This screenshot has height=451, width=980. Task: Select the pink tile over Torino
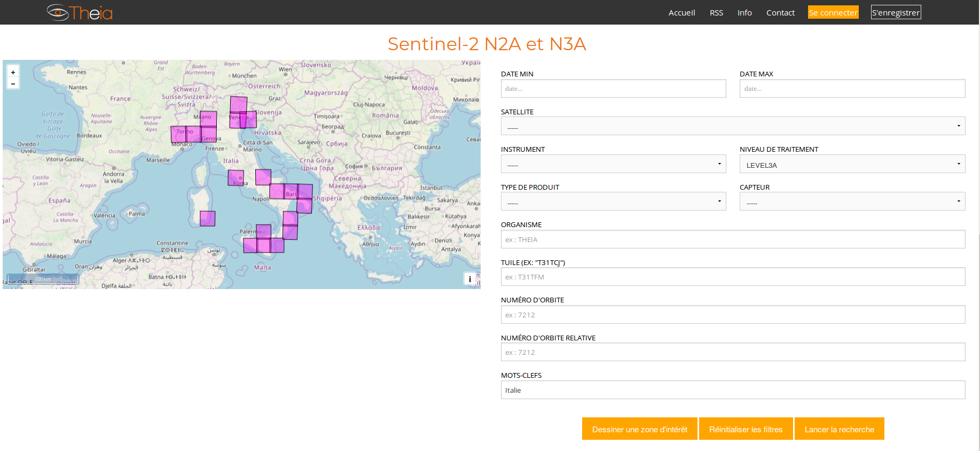[178, 134]
